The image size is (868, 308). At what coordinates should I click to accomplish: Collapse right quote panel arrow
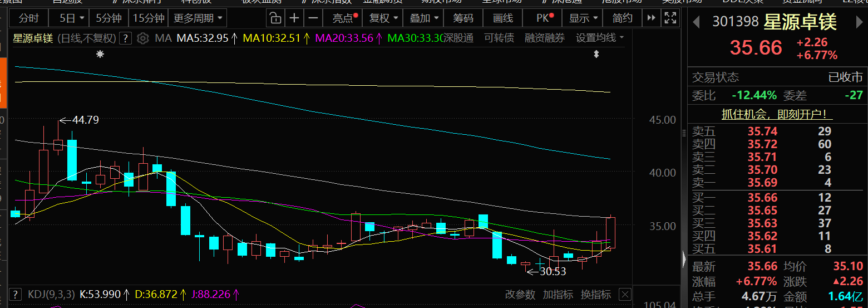tap(684, 258)
